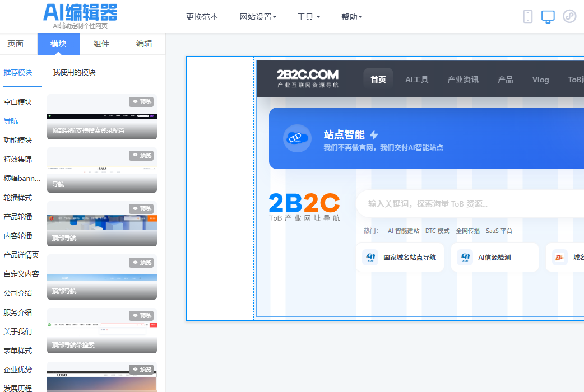Click 产业资讯 in site preview navigation

[x=463, y=80]
